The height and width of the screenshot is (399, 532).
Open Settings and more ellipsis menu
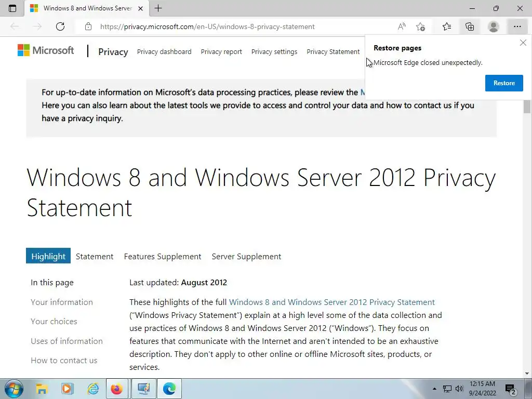(x=517, y=26)
